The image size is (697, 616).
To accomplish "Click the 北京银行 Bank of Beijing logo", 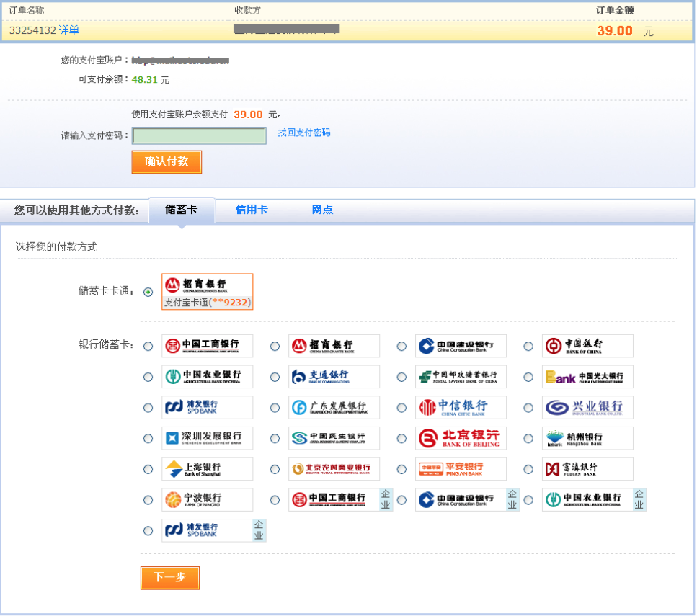I will tap(460, 438).
